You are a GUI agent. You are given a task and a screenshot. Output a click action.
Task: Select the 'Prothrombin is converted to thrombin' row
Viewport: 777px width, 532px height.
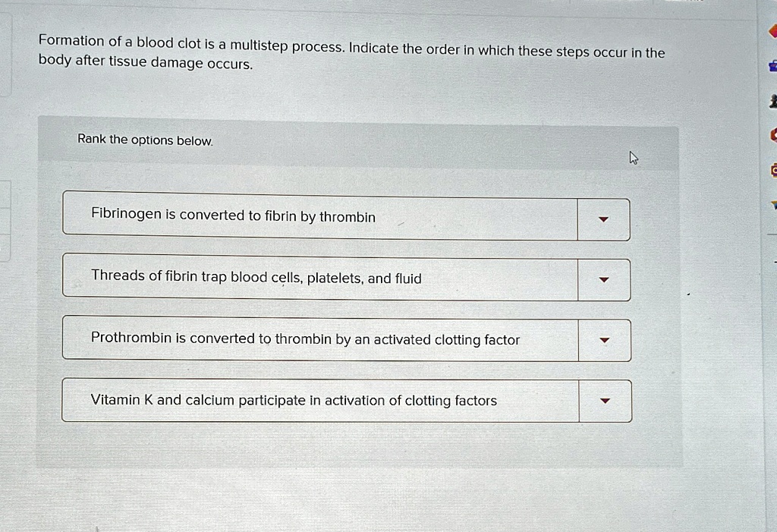(x=319, y=339)
